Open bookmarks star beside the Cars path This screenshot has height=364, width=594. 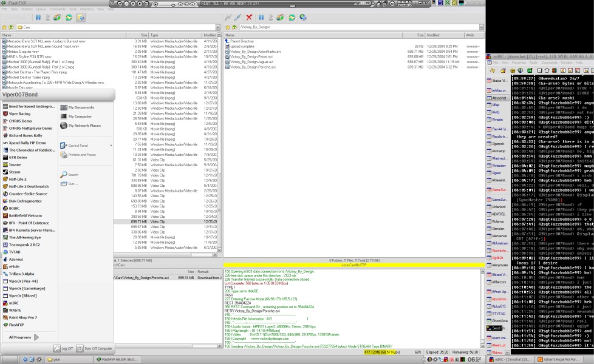(4, 28)
